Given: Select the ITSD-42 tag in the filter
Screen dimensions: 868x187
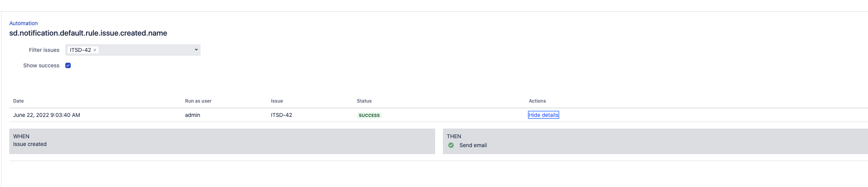Looking at the screenshot, I should tap(80, 50).
